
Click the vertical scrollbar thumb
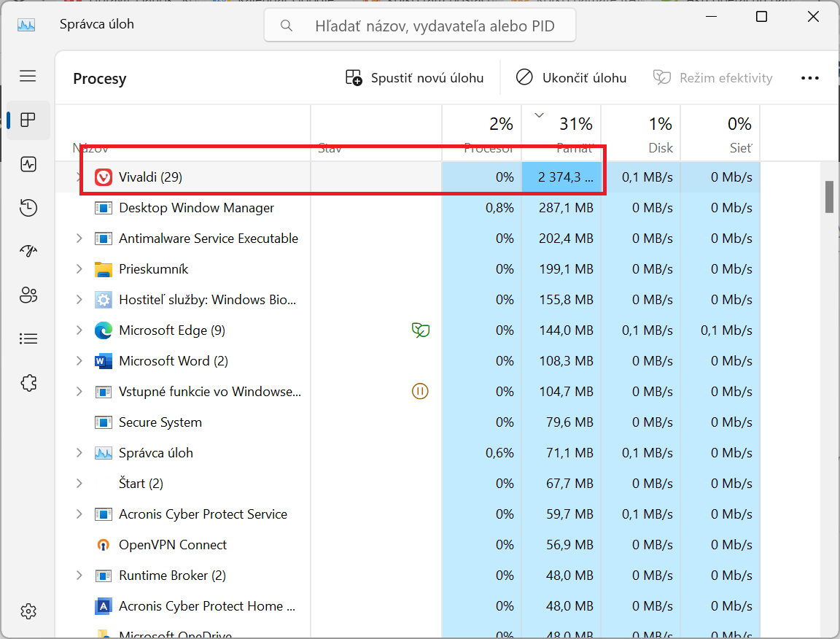click(829, 197)
